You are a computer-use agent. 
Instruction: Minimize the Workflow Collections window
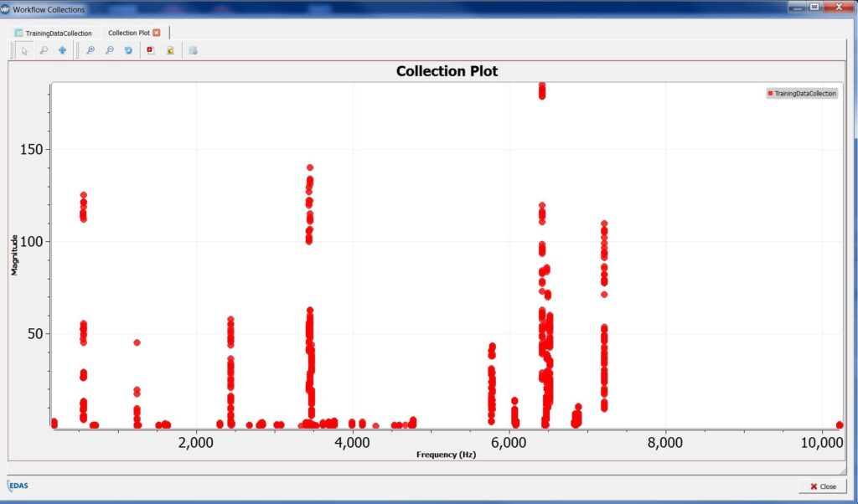click(798, 7)
